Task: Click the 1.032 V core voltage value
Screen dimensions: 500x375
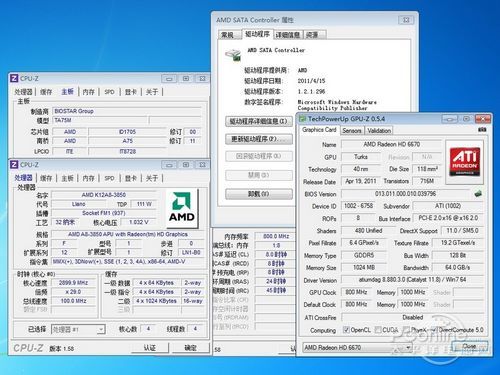Action: (x=138, y=222)
